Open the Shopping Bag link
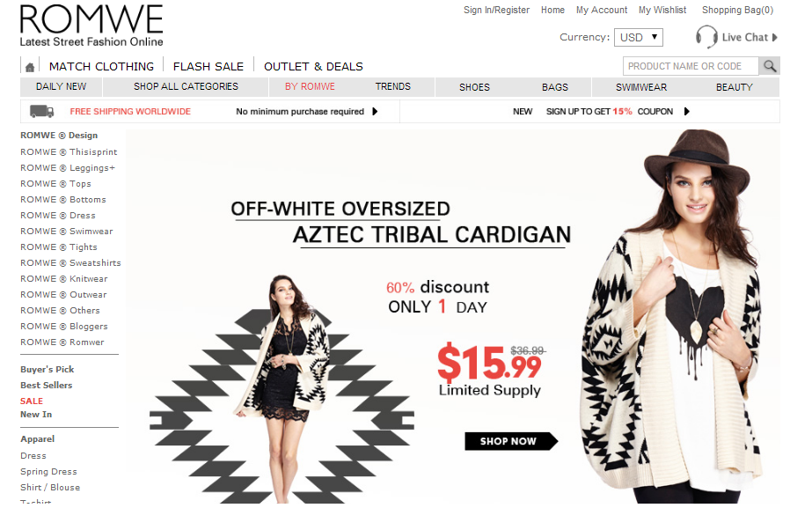The height and width of the screenshot is (508, 812). click(x=737, y=10)
